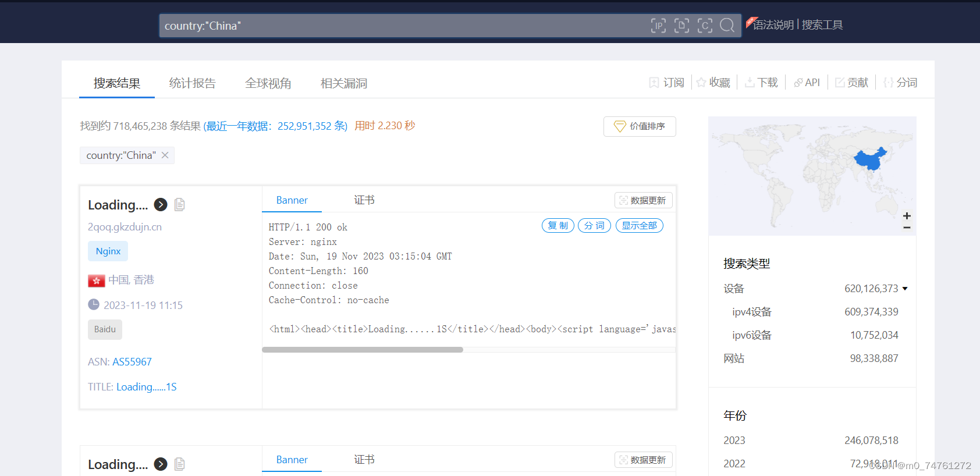Switch to 统计报告 tab
Screen dimensions: 980x476
(x=193, y=83)
